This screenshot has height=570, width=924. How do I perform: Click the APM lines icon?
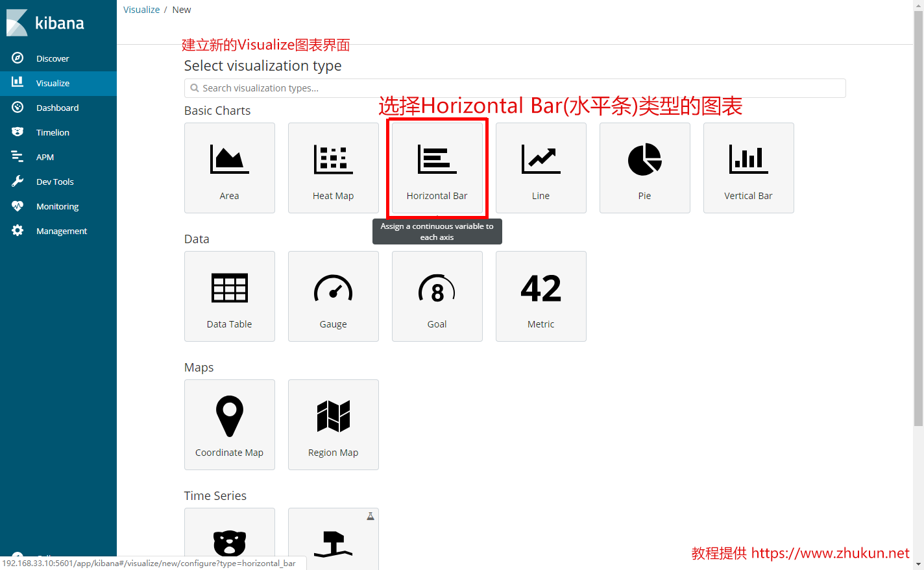[x=18, y=156]
